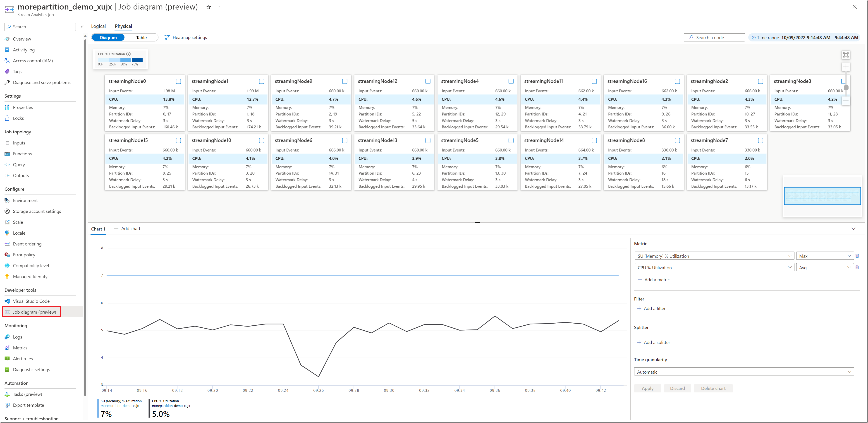Zoom out the diagram with minus icon

click(x=846, y=101)
